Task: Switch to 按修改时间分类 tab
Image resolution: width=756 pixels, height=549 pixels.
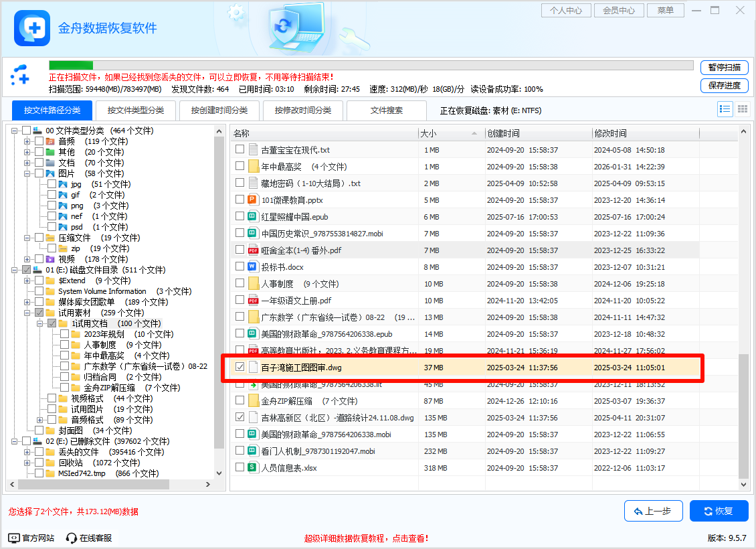Action: click(303, 110)
